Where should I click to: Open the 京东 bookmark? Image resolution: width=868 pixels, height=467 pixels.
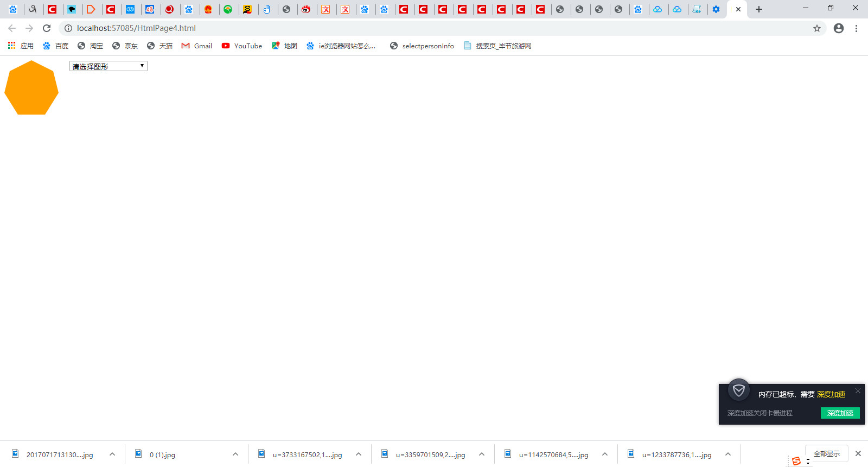point(125,46)
